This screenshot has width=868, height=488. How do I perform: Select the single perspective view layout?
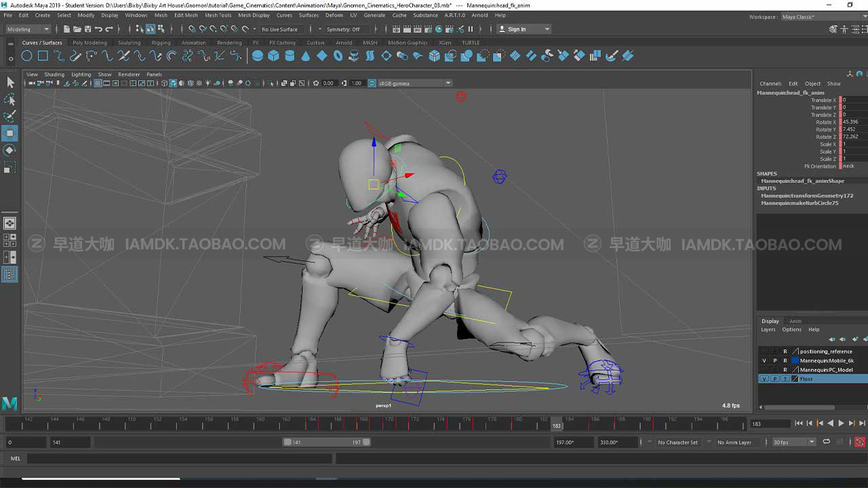tap(10, 223)
